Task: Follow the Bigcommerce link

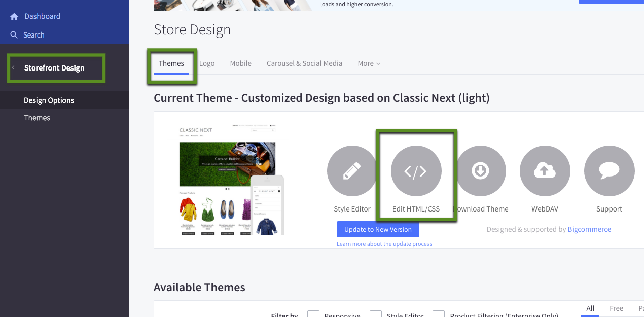Action: tap(589, 229)
